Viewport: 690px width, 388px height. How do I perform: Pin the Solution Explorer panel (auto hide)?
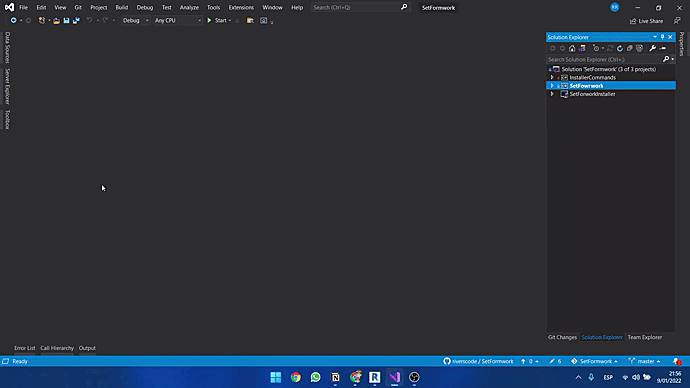(x=662, y=37)
